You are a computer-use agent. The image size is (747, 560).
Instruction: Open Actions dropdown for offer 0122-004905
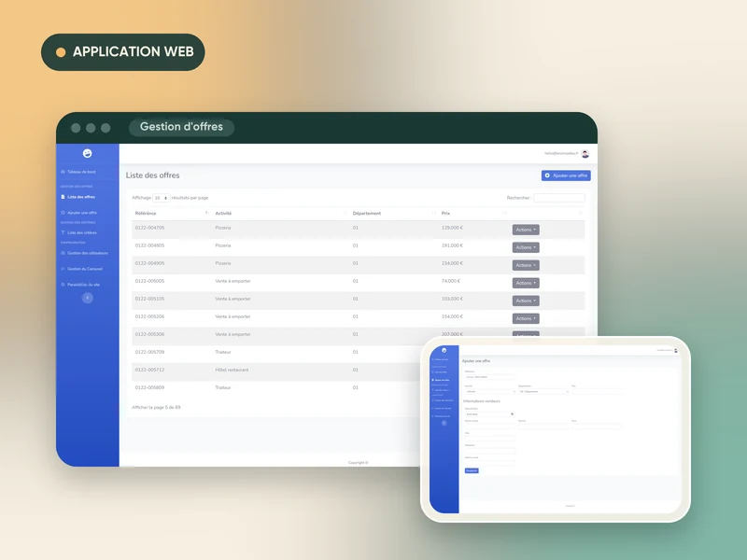526,265
